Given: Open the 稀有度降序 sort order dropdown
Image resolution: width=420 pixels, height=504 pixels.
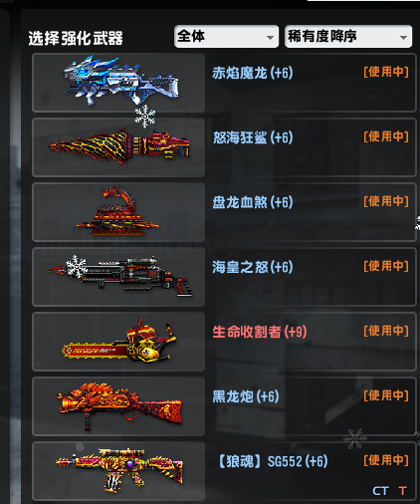Looking at the screenshot, I should (348, 36).
